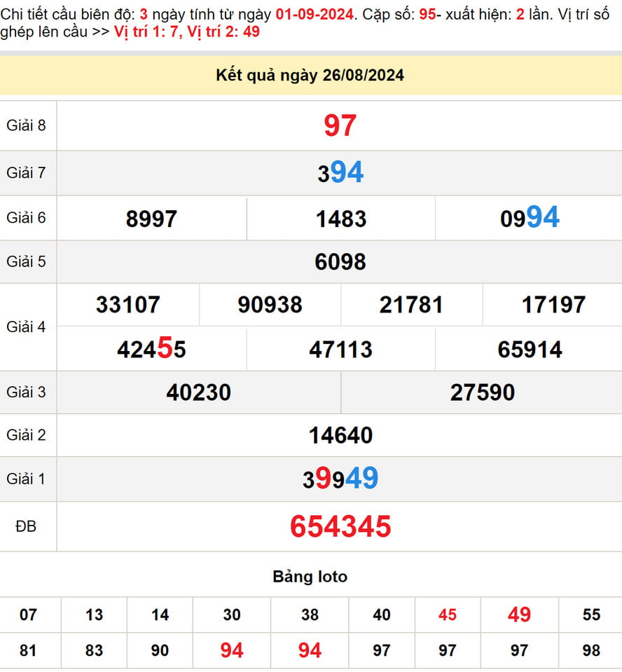Viewport: 622px width, 672px height.
Task: Click loto table cell 83
Action: (x=95, y=650)
